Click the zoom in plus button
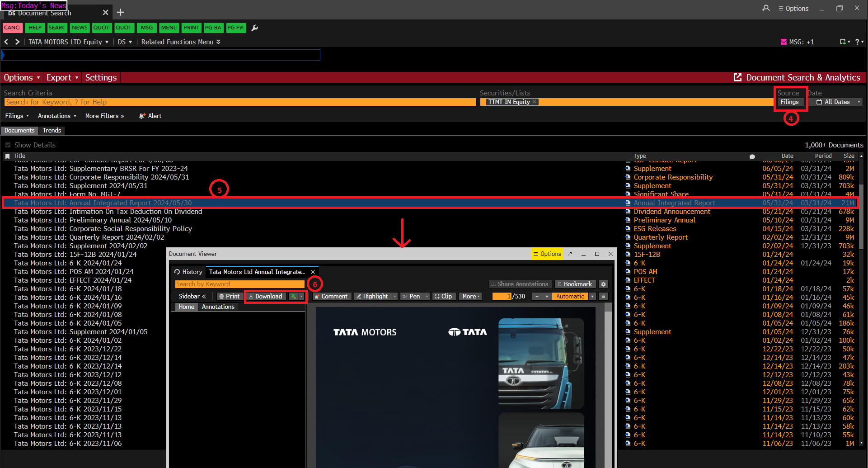868x468 pixels. [x=547, y=296]
